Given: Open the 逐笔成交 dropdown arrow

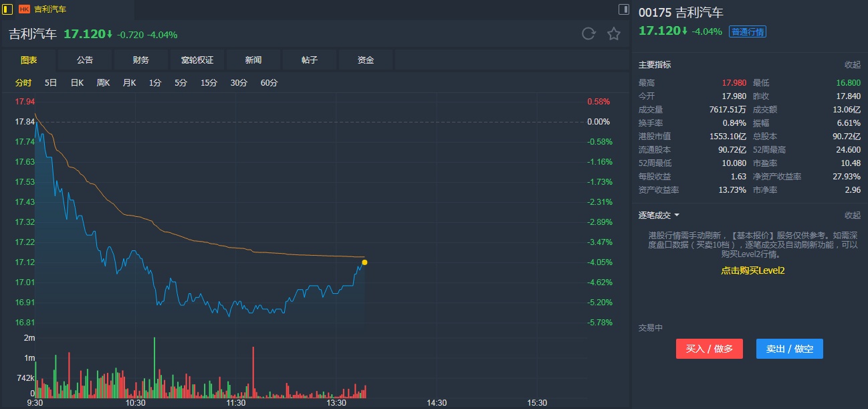Looking at the screenshot, I should (677, 216).
